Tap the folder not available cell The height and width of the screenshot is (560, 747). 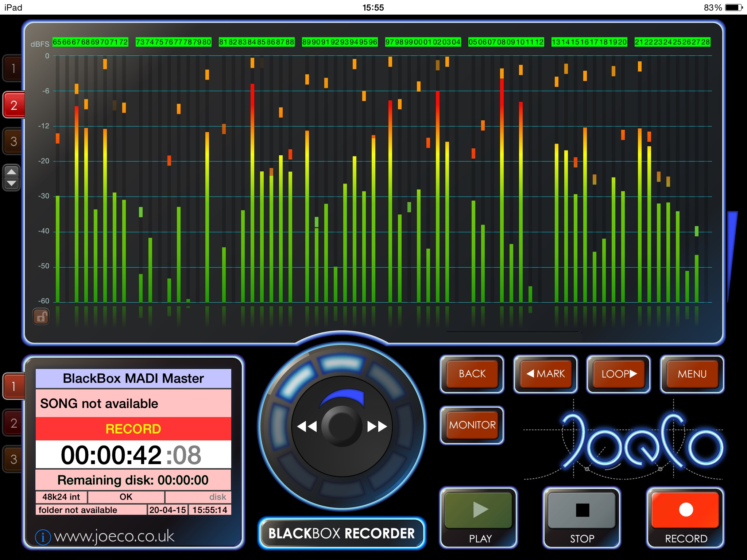[91, 510]
